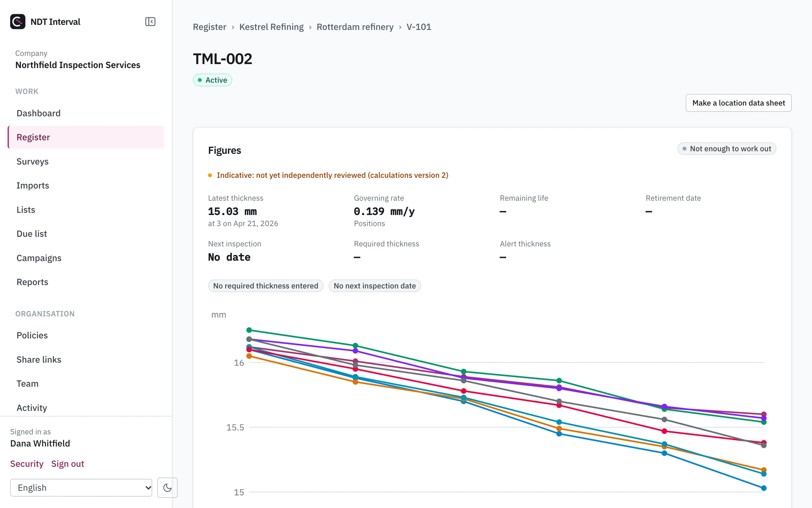Click the No next inspection date chip
Image resolution: width=812 pixels, height=508 pixels.
pyautogui.click(x=375, y=286)
